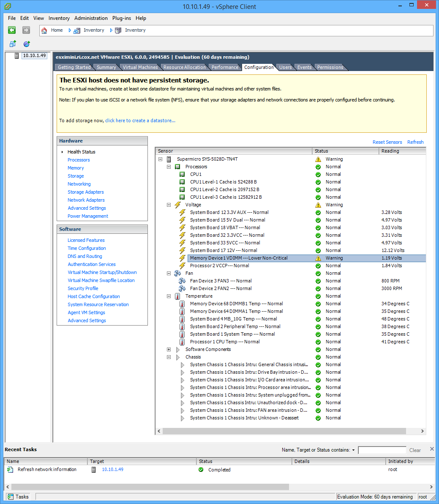Collapse the Chassis sensor group

click(x=169, y=357)
